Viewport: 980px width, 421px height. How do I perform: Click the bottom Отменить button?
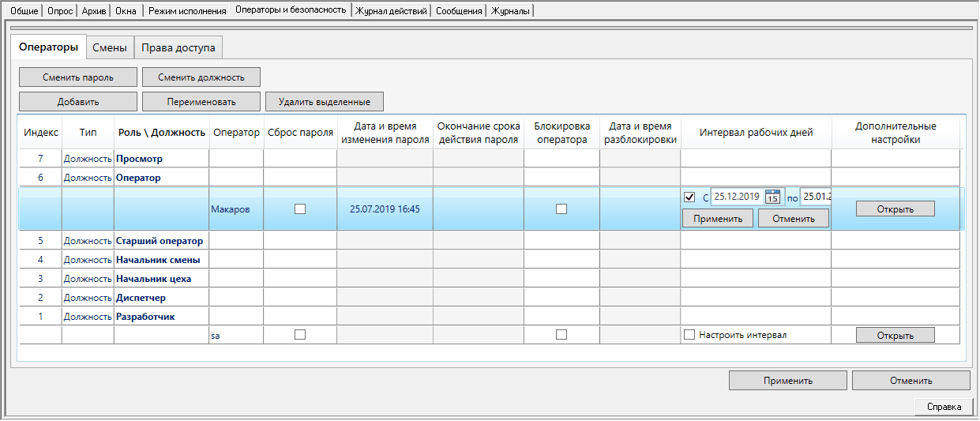click(911, 381)
